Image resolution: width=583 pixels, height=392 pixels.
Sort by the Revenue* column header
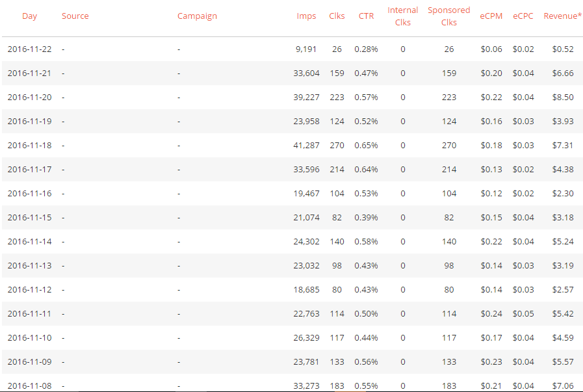(x=562, y=16)
